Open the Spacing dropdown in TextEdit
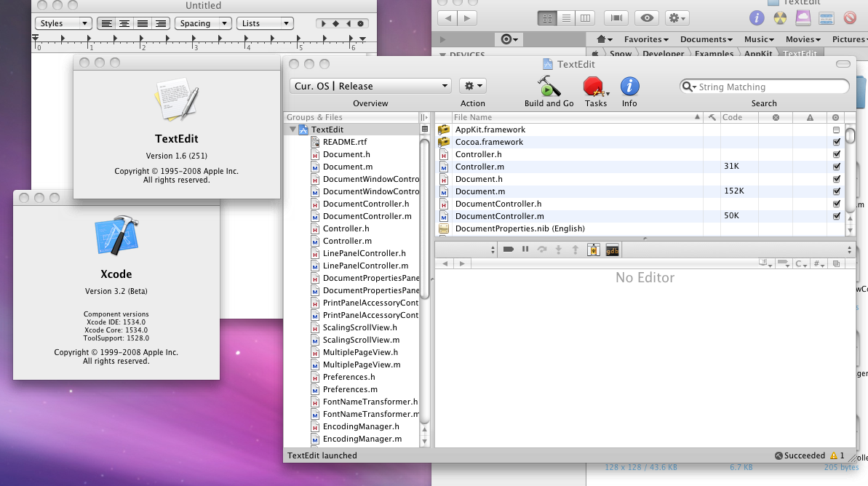The height and width of the screenshot is (486, 868). pos(202,23)
